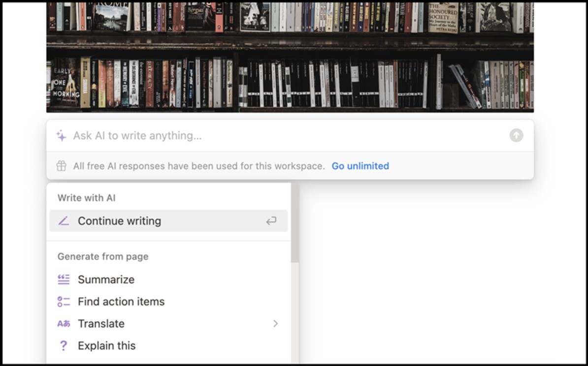
Task: Click the purple AI sparkle icon
Action: pos(61,136)
